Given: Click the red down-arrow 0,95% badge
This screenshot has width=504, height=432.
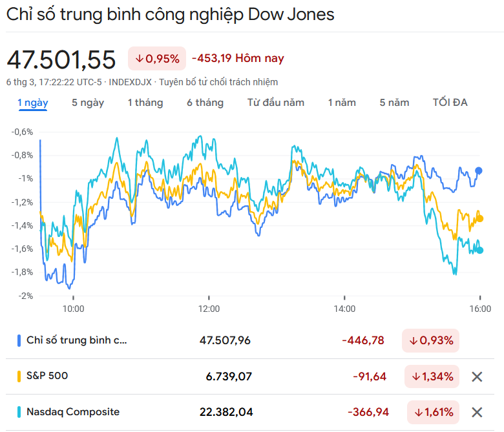Looking at the screenshot, I should [157, 59].
